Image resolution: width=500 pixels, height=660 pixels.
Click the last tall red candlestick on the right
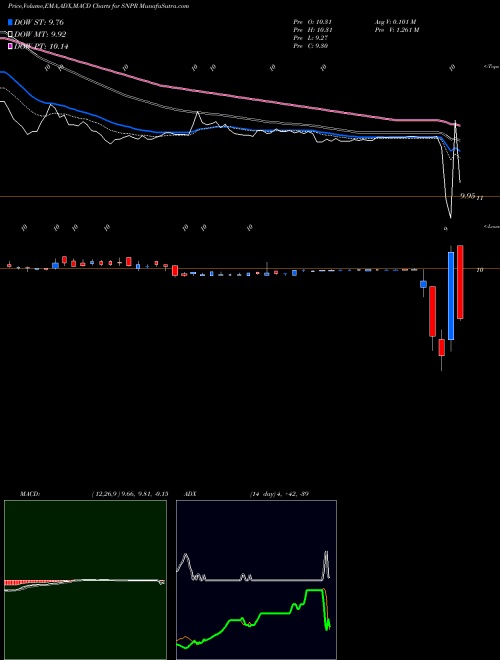pos(460,282)
